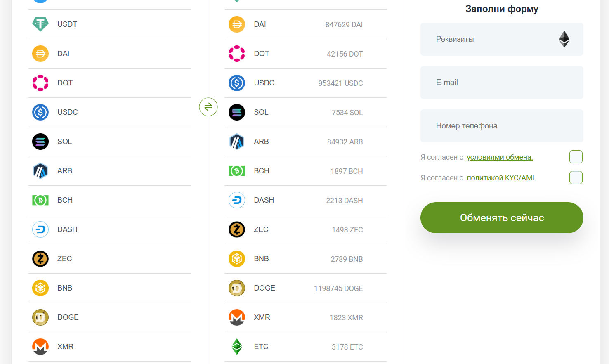609x364 pixels.
Task: Open the условиями обмена link
Action: click(500, 157)
